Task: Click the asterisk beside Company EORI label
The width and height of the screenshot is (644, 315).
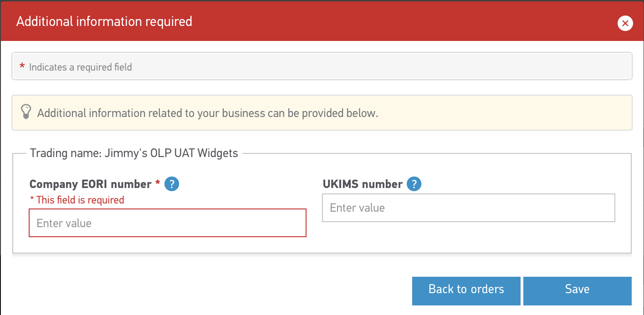Action: (158, 183)
